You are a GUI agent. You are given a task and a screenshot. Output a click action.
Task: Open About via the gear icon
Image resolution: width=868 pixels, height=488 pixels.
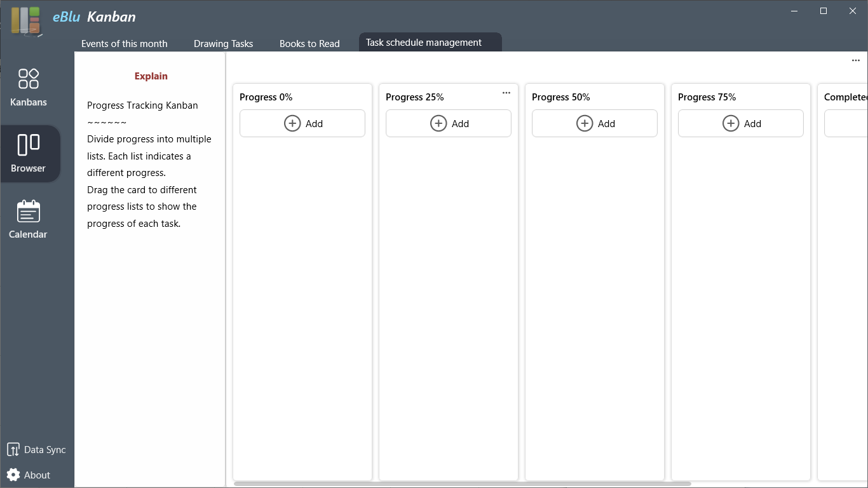click(13, 475)
